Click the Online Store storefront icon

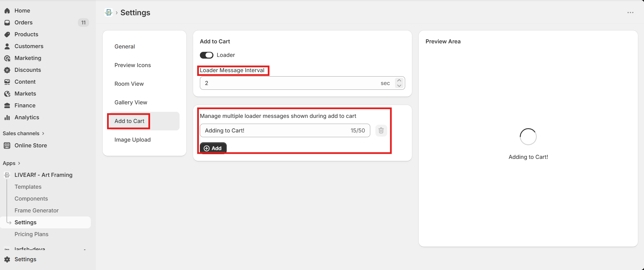pyautogui.click(x=7, y=146)
